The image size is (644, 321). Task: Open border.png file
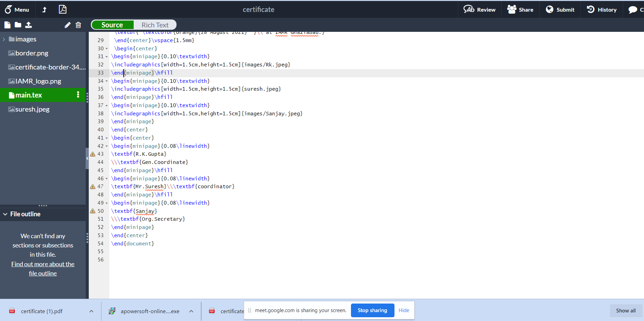32,53
